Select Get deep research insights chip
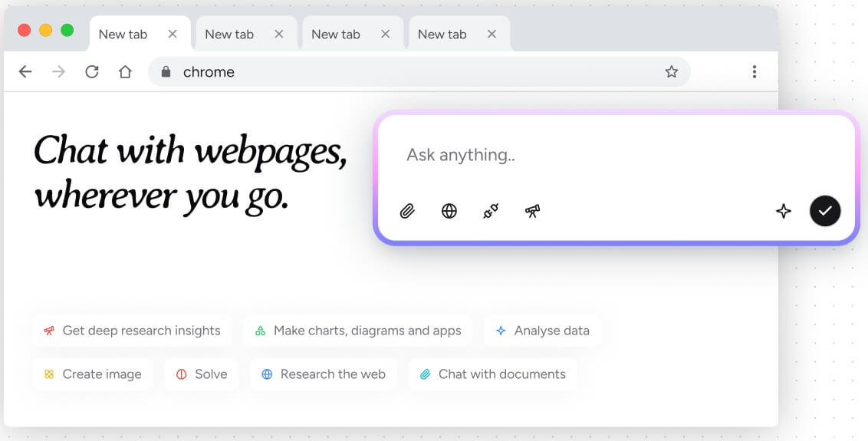This screenshot has height=441, width=868. point(133,331)
